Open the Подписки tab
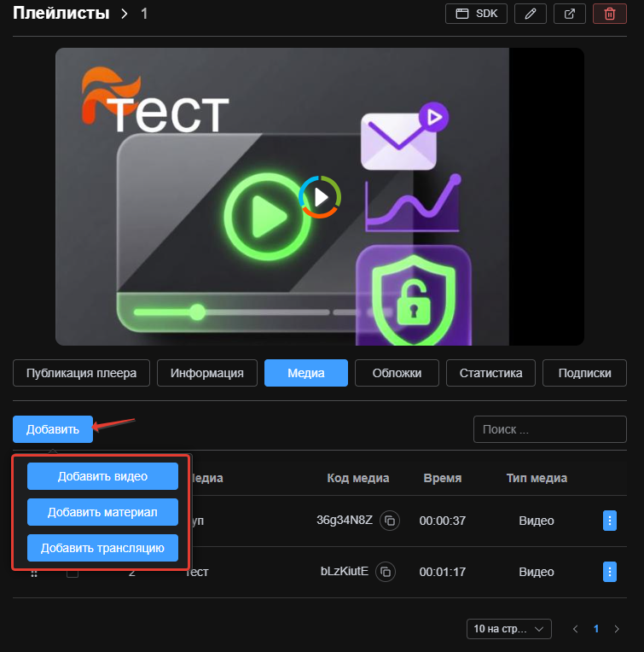The width and height of the screenshot is (644, 652). click(584, 373)
